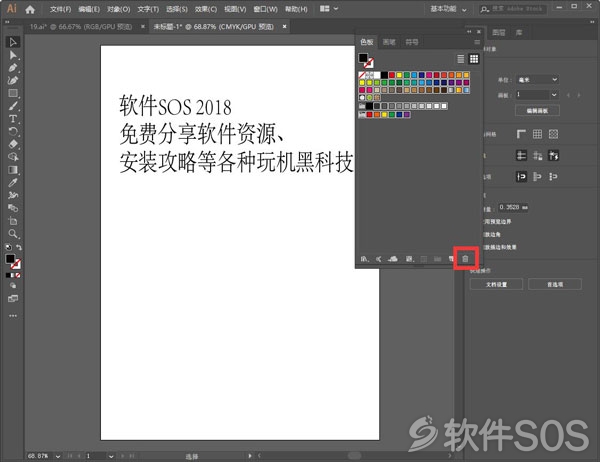Select the Zoom magnifier tool
The image size is (600, 462).
13,233
